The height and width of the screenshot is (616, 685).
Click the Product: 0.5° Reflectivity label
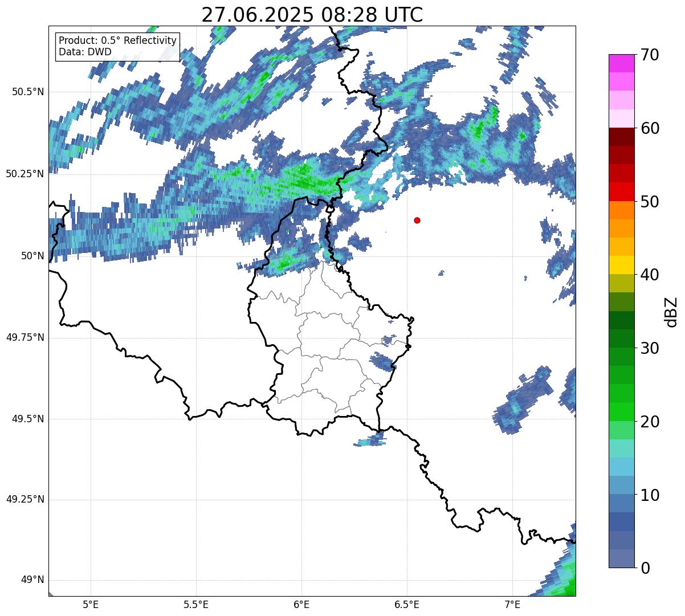pos(117,41)
